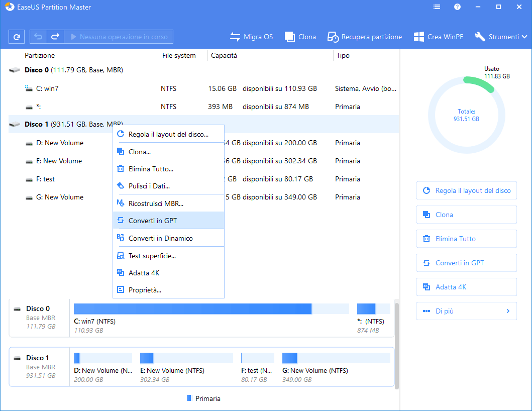Click the undo arrow icon
The image size is (532, 411).
(38, 37)
